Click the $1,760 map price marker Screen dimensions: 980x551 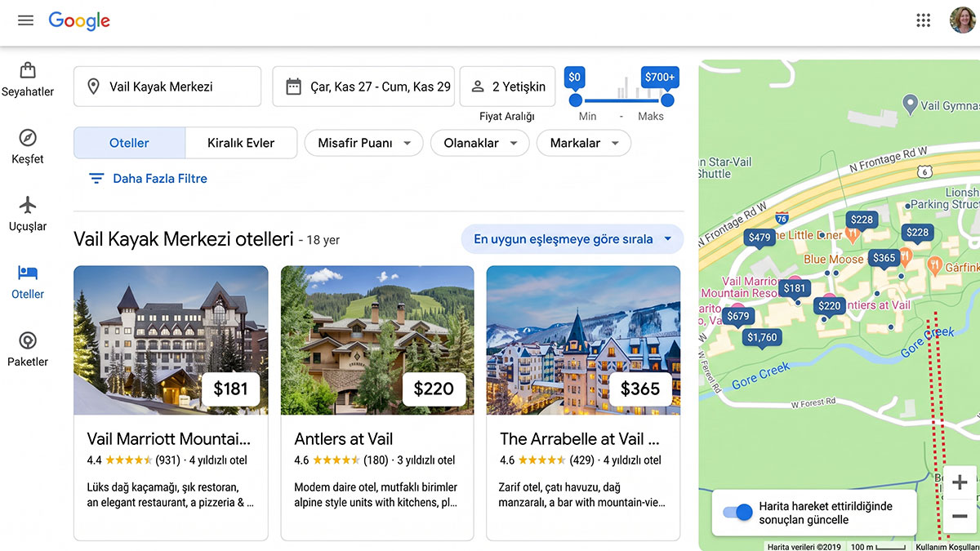762,336
